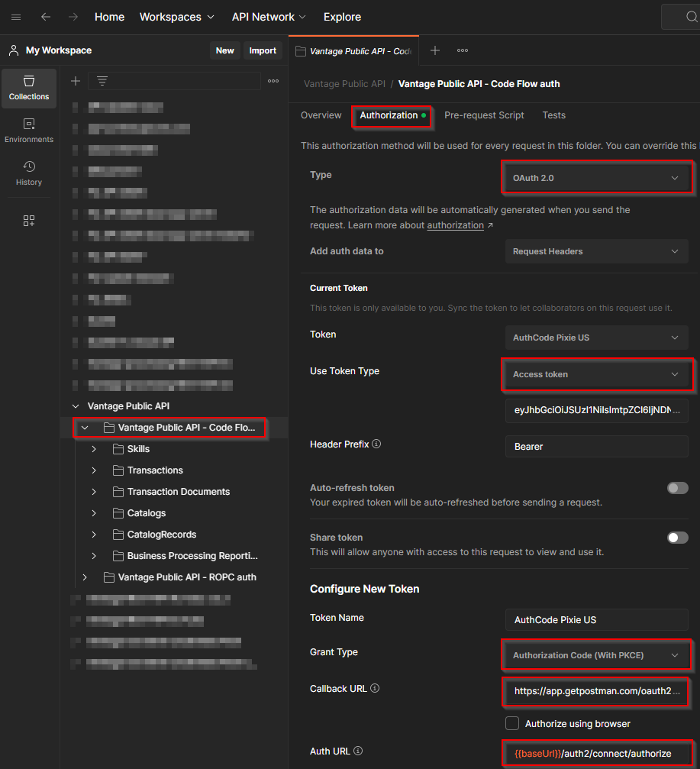Expand Business Processing Reporting folder
The width and height of the screenshot is (700, 769).
coord(94,556)
